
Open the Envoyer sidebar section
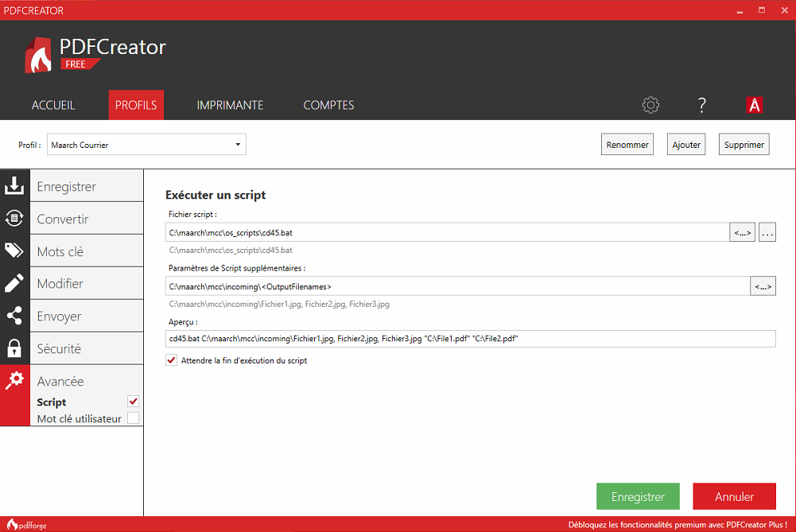pos(87,316)
